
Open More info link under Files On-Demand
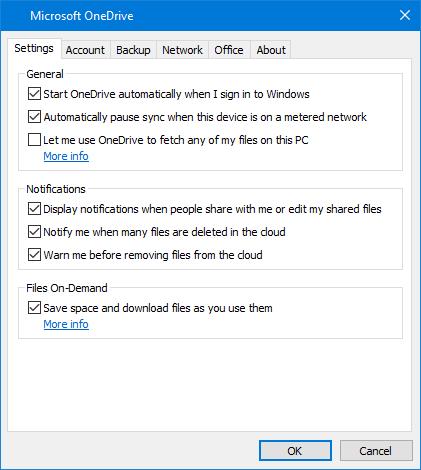pyautogui.click(x=66, y=324)
